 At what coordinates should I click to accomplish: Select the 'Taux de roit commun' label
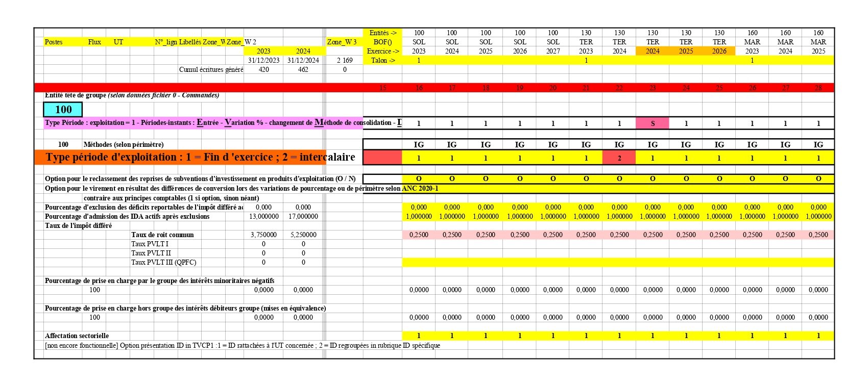[162, 235]
